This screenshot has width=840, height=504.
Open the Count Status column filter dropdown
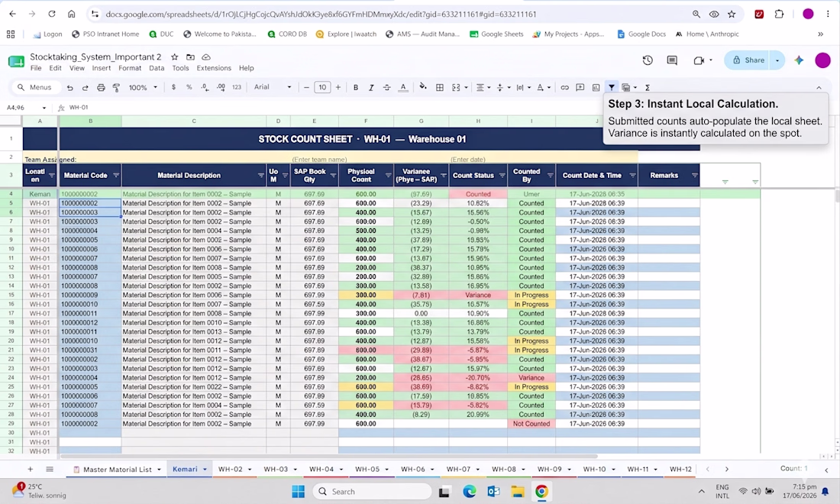(502, 176)
